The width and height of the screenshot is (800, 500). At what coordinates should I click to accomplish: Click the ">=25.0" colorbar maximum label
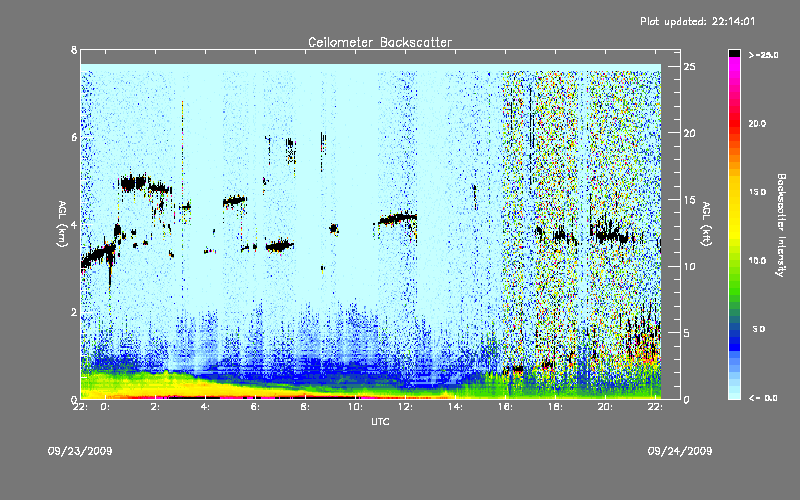click(x=763, y=55)
